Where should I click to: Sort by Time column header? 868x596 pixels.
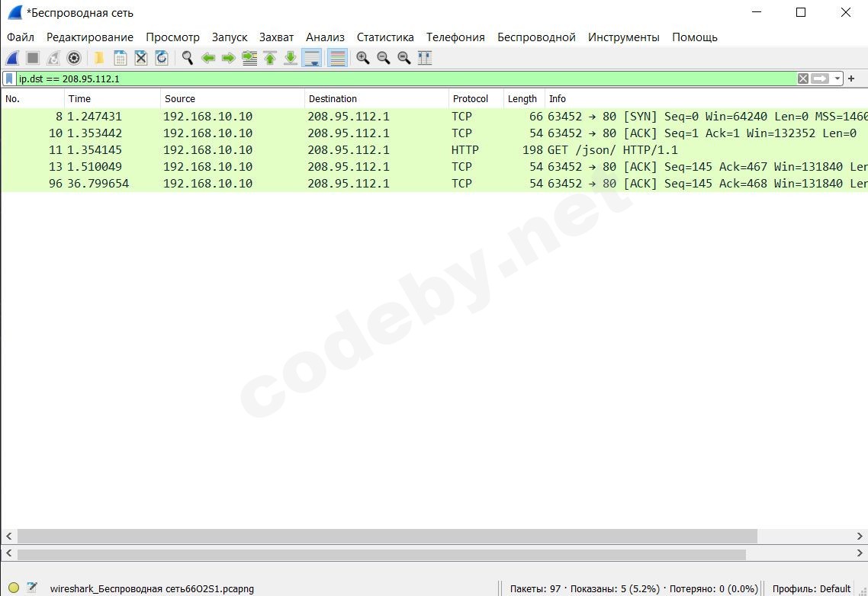tap(112, 98)
